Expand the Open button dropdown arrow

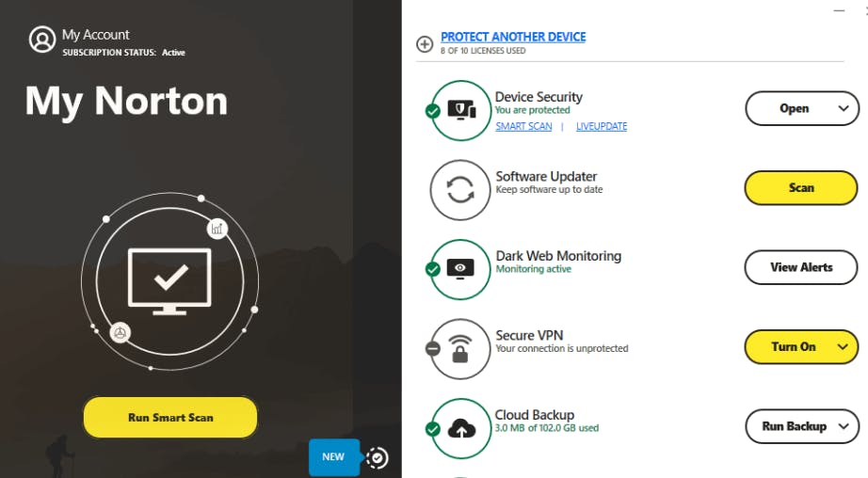coord(844,108)
